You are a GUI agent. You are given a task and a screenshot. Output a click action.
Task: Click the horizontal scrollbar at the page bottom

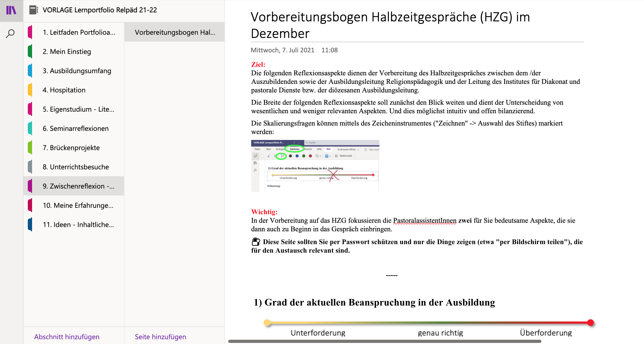point(385,341)
